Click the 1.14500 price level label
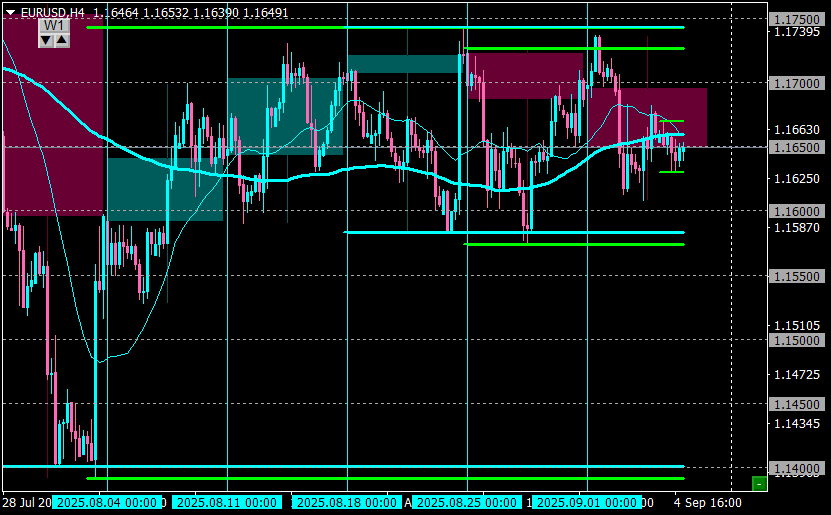831x515 pixels. (x=797, y=404)
